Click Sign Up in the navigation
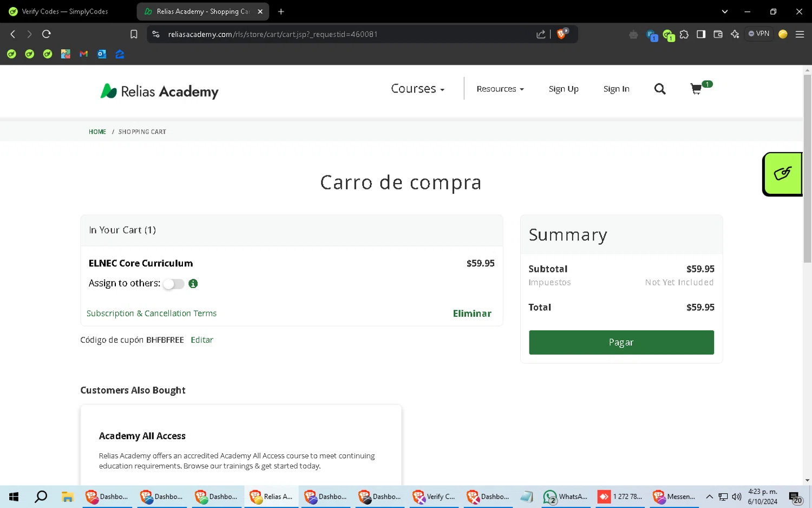This screenshot has height=508, width=812. (564, 89)
